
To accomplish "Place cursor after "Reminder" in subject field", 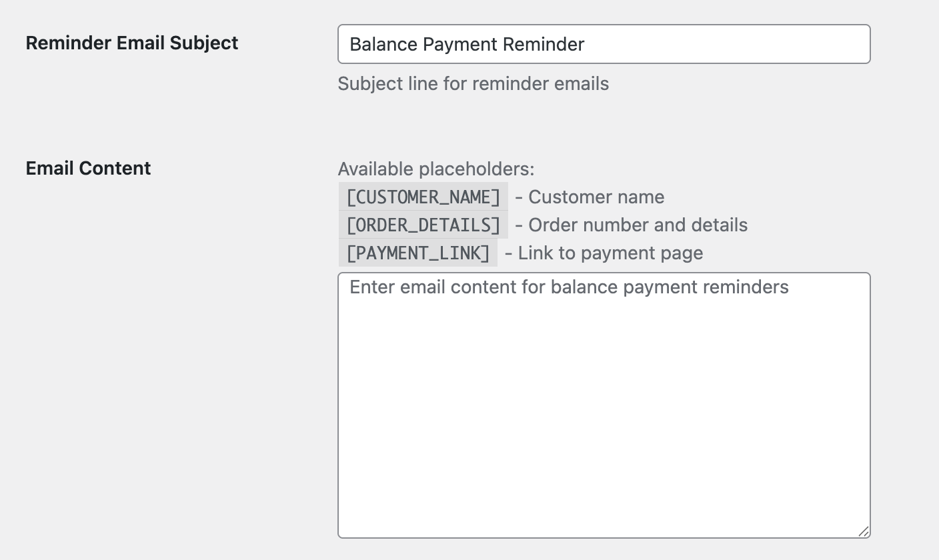I will tap(586, 45).
